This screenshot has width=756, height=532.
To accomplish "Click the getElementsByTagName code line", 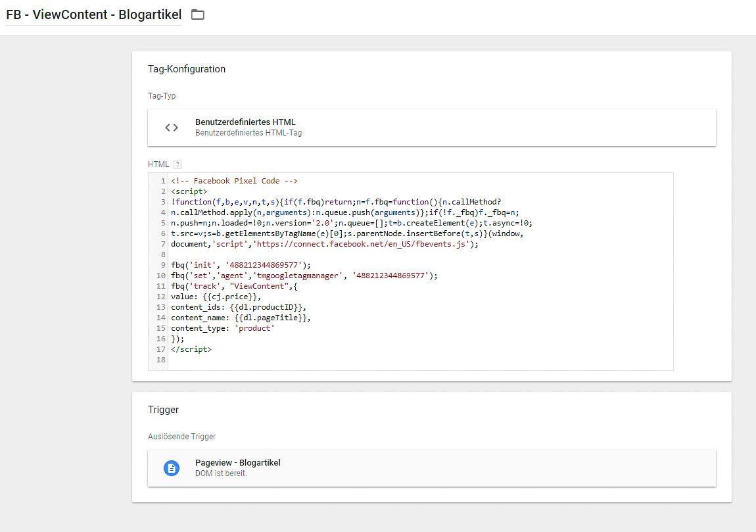I will 347,233.
